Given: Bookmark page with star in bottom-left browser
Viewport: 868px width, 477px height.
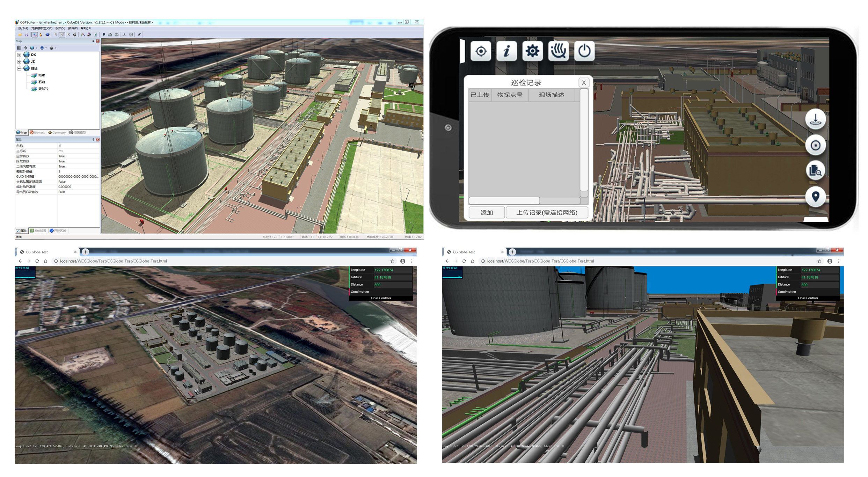Looking at the screenshot, I should 392,261.
